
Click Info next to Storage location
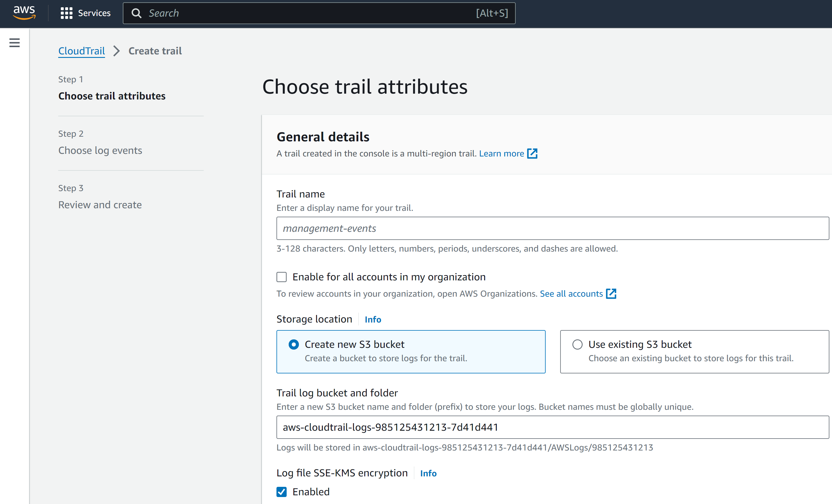(372, 319)
